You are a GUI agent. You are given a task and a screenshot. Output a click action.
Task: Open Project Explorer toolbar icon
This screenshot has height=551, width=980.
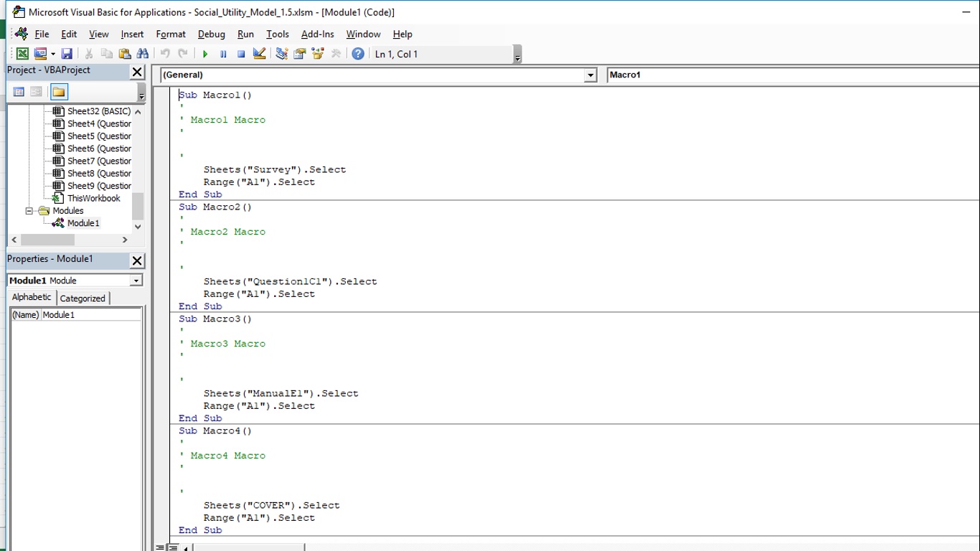[282, 54]
